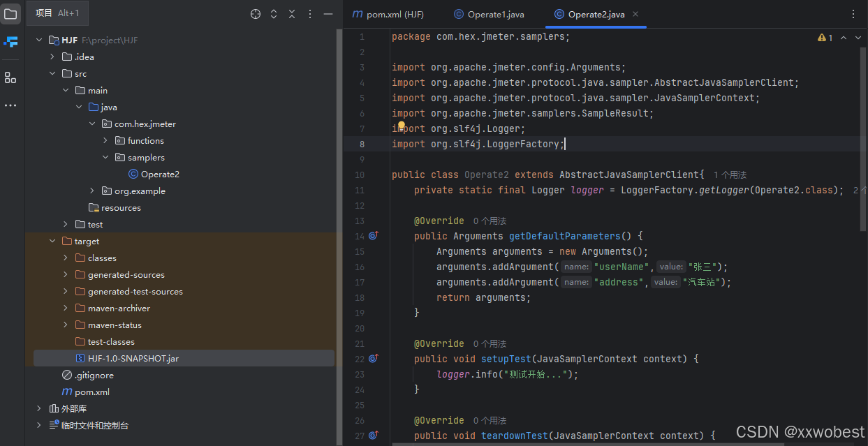
Task: Expand the org.example package
Action: (92, 191)
